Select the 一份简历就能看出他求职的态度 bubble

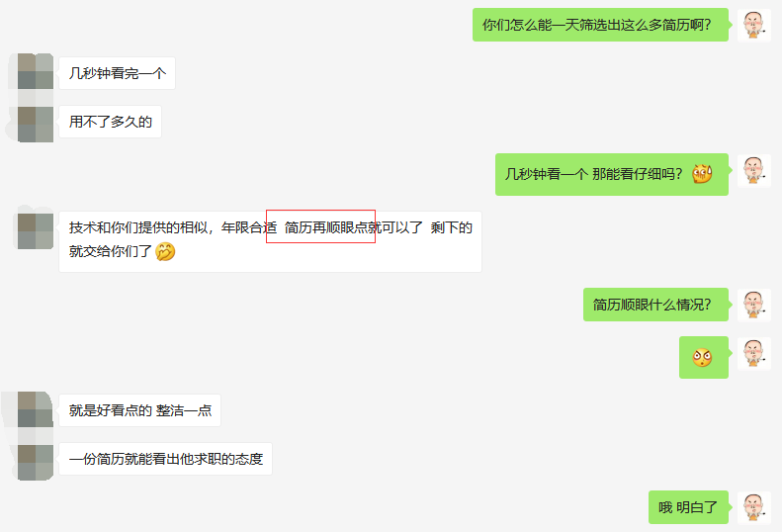[165, 459]
